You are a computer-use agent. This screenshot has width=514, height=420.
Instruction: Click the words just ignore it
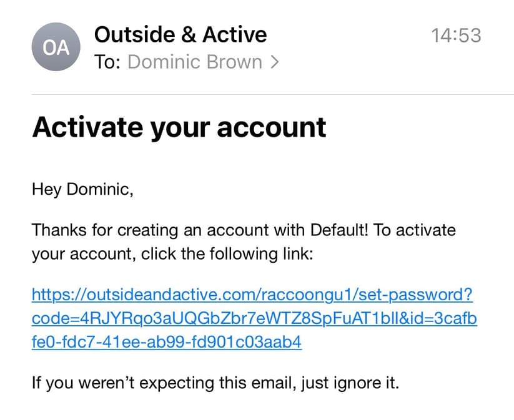350,383
